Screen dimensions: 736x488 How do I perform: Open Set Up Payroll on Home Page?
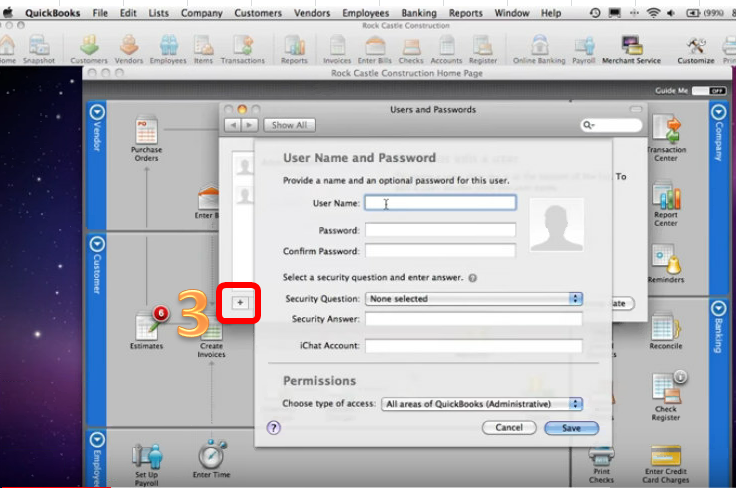[147, 465]
